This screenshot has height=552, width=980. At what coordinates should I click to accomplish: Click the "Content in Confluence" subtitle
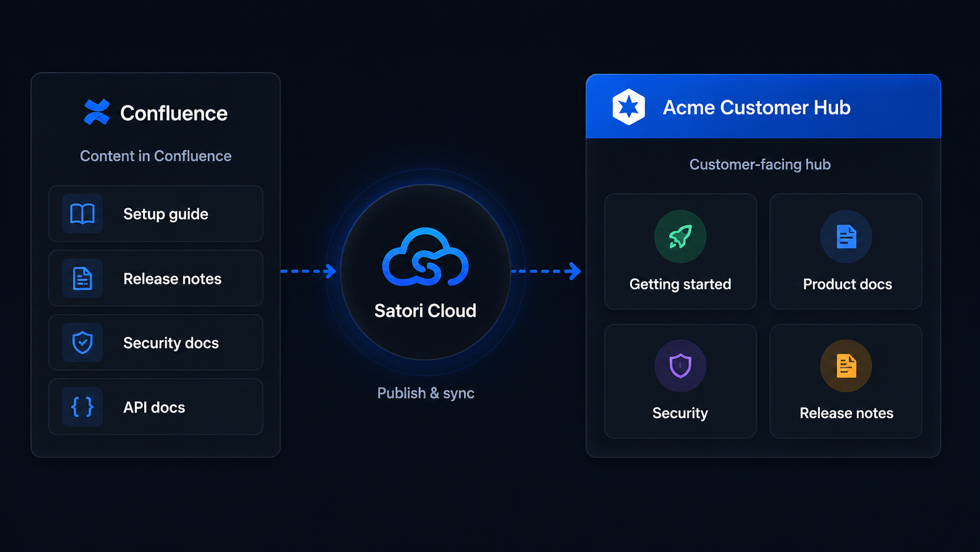point(156,156)
